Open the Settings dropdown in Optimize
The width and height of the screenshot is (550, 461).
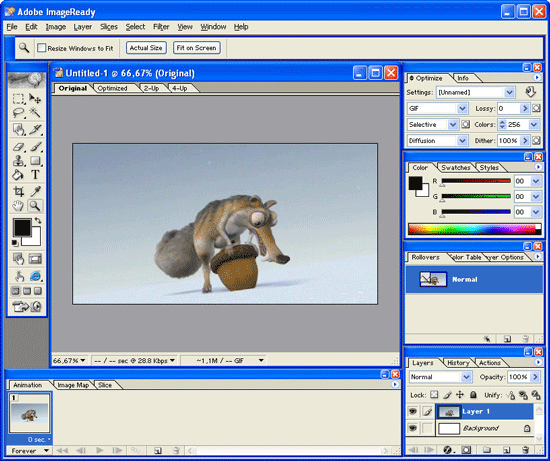509,93
